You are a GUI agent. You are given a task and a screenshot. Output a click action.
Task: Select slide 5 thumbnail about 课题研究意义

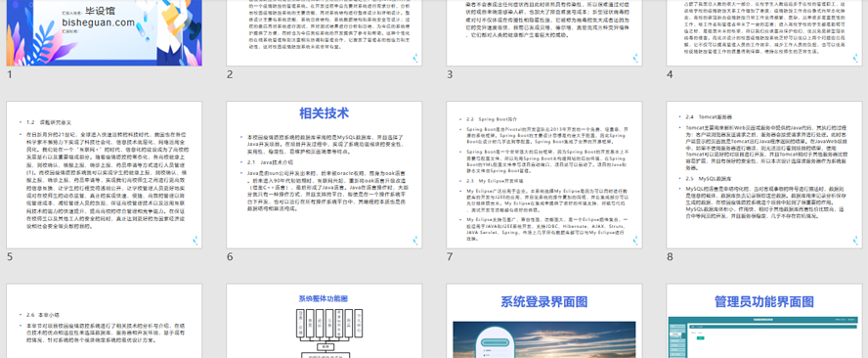click(104, 174)
